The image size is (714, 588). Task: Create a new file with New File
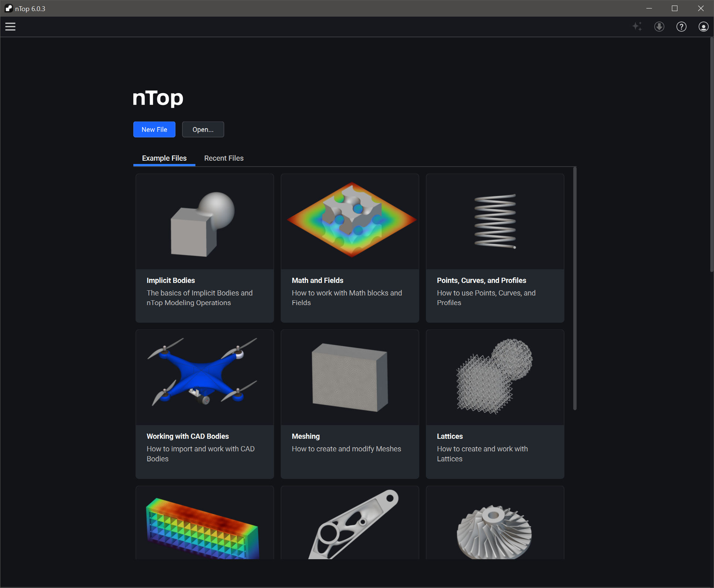154,129
